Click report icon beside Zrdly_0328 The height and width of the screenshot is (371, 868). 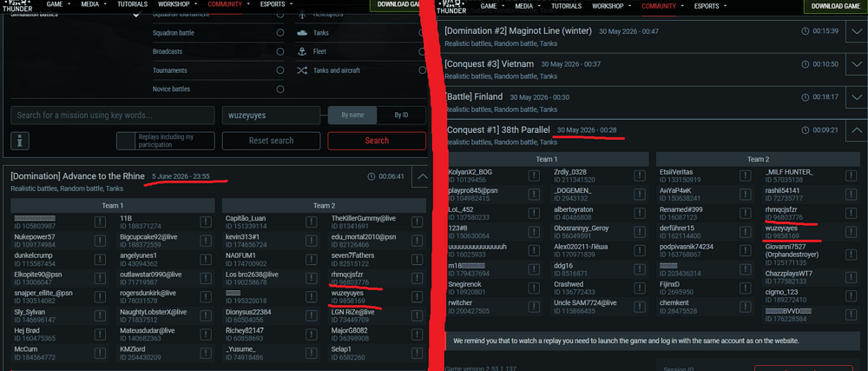640,176
